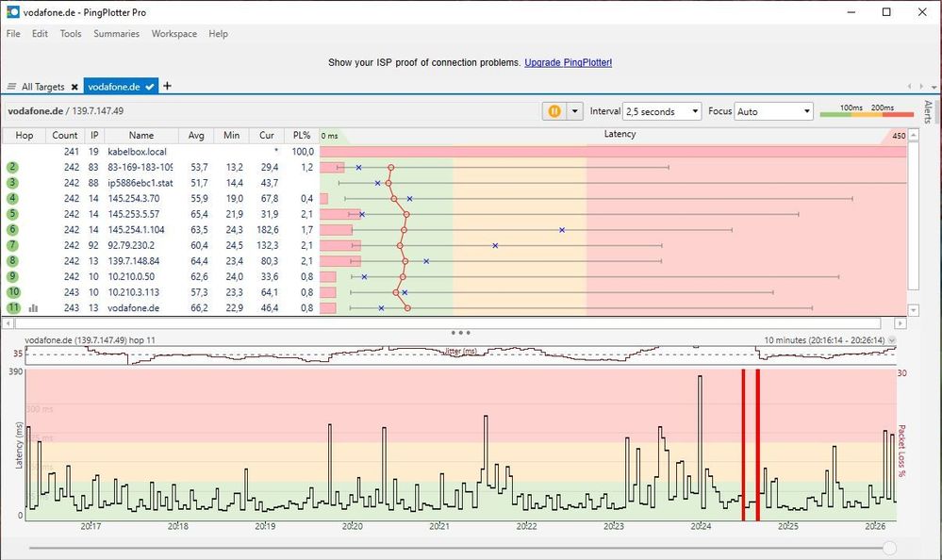This screenshot has width=942, height=560.
Task: Click the Latency graph column header
Action: coord(620,135)
